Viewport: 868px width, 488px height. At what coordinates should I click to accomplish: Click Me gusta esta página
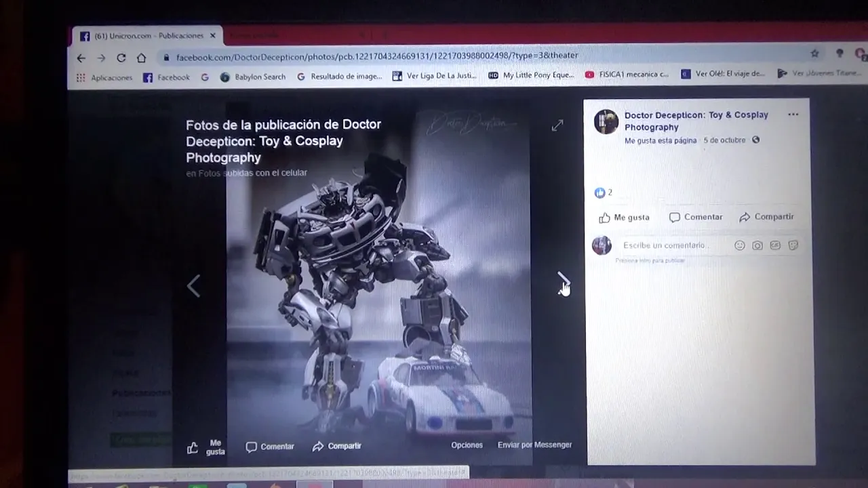(x=660, y=140)
